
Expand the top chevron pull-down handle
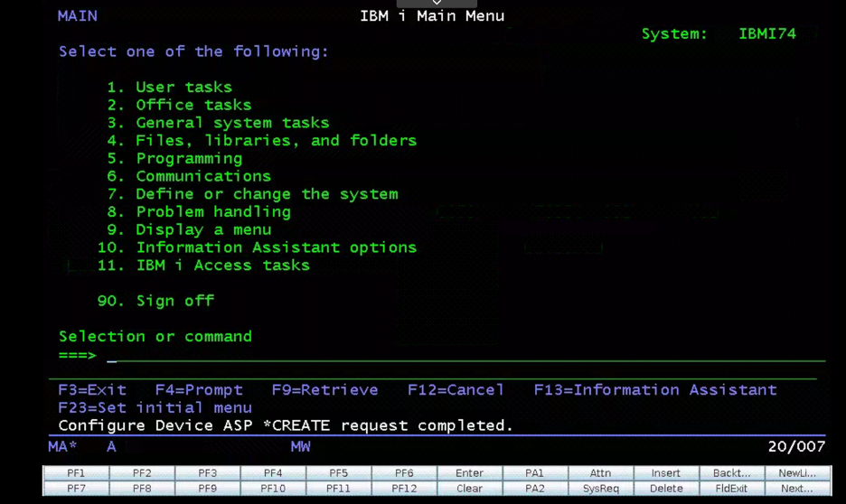[437, 4]
